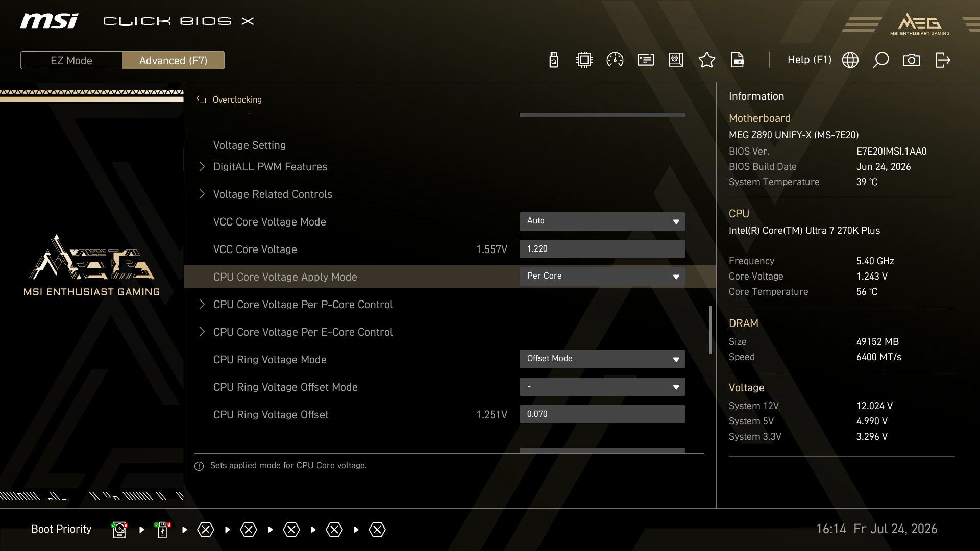Expand CPU Core Voltage Per P-Core Control
This screenshot has width=980, height=551.
point(303,305)
